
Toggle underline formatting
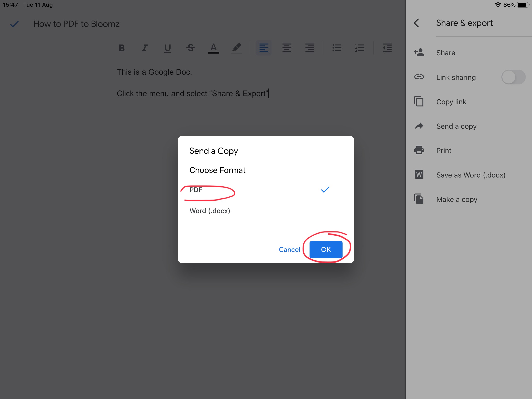point(167,48)
